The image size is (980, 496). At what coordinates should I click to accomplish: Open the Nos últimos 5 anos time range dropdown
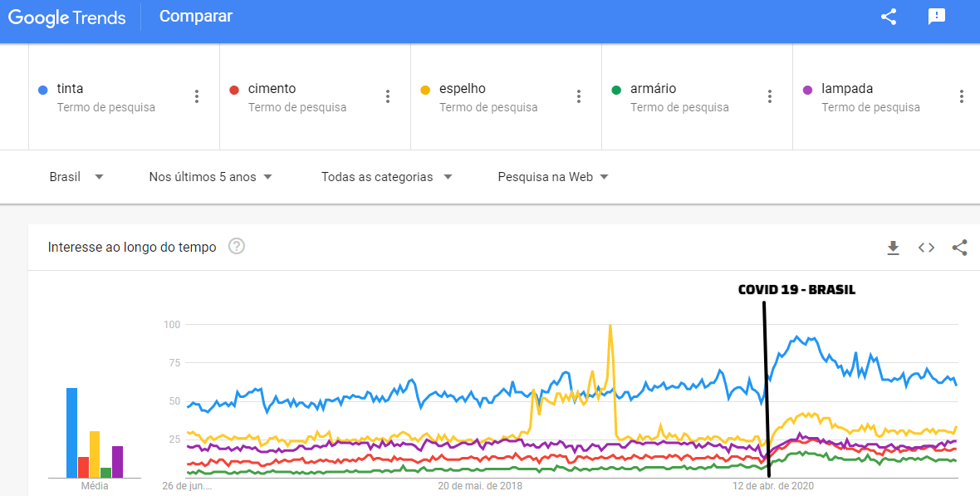(x=211, y=177)
